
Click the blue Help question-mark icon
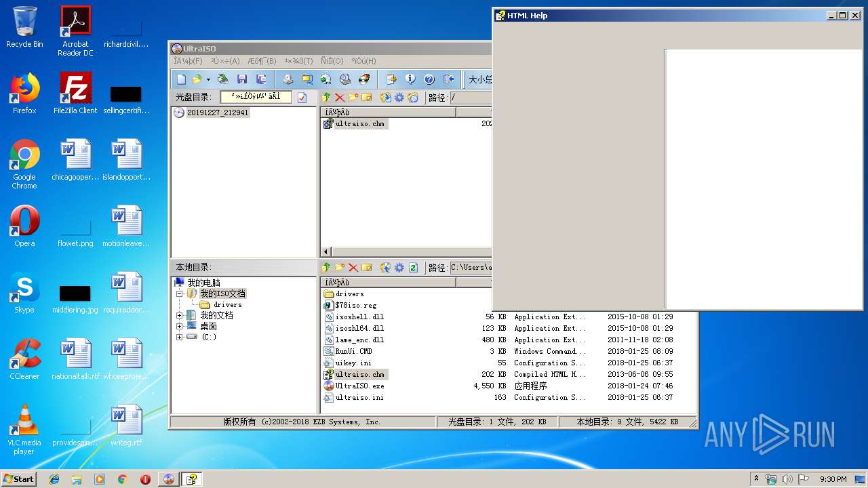point(429,79)
